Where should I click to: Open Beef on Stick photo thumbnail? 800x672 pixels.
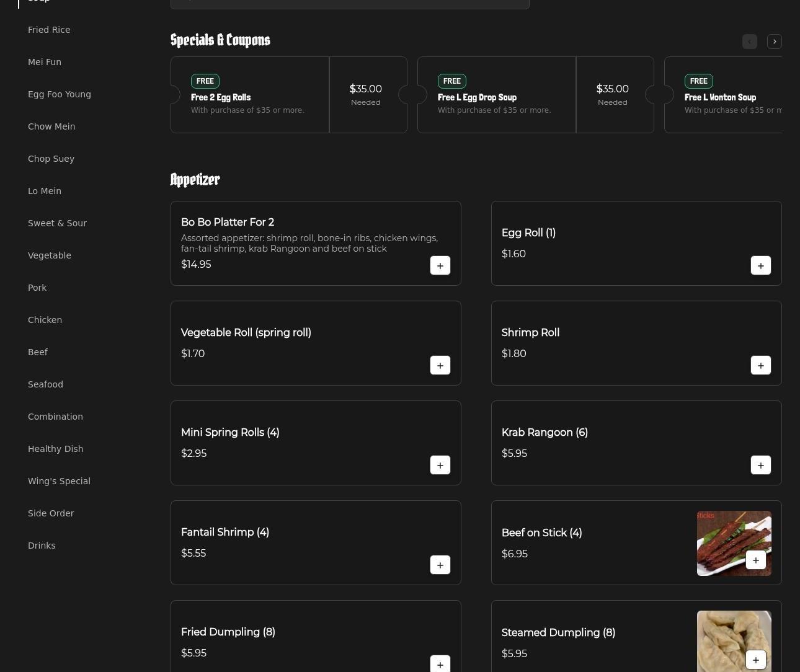(734, 543)
